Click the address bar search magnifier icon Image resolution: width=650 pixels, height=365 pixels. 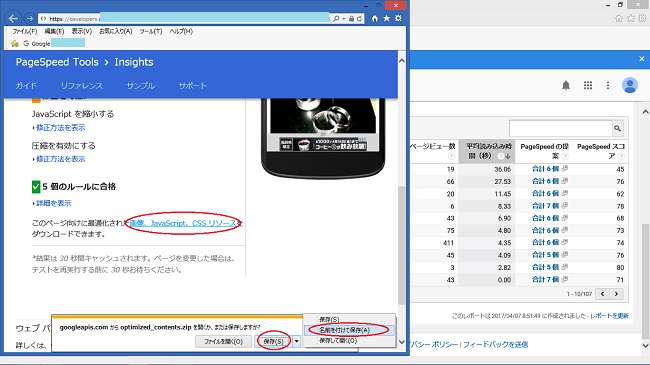(337, 19)
